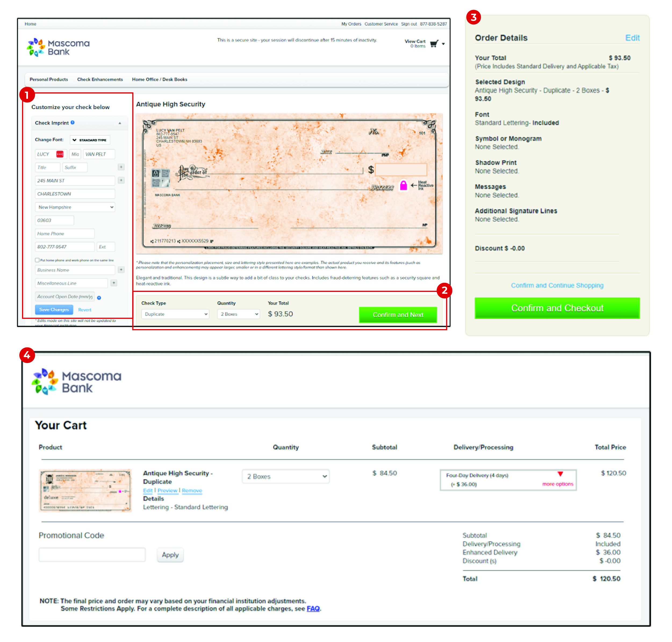Click the Home Phone field
Screen dimensions: 672x642
[x=65, y=233]
